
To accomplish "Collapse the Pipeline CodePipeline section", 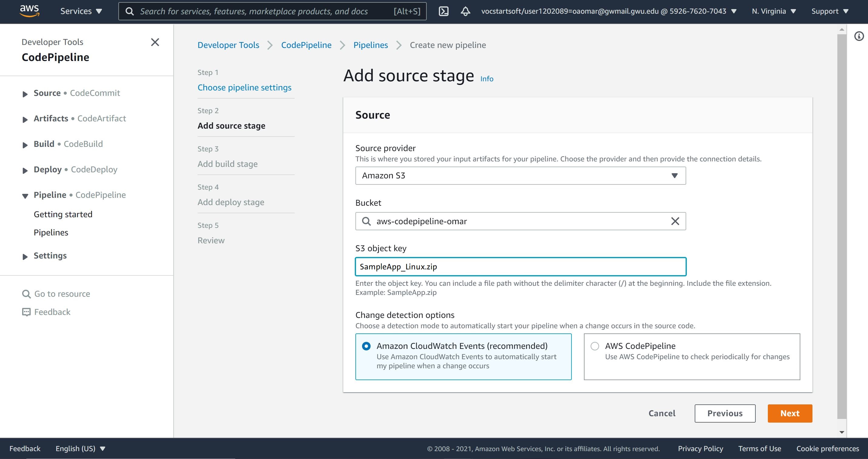I will pyautogui.click(x=25, y=196).
